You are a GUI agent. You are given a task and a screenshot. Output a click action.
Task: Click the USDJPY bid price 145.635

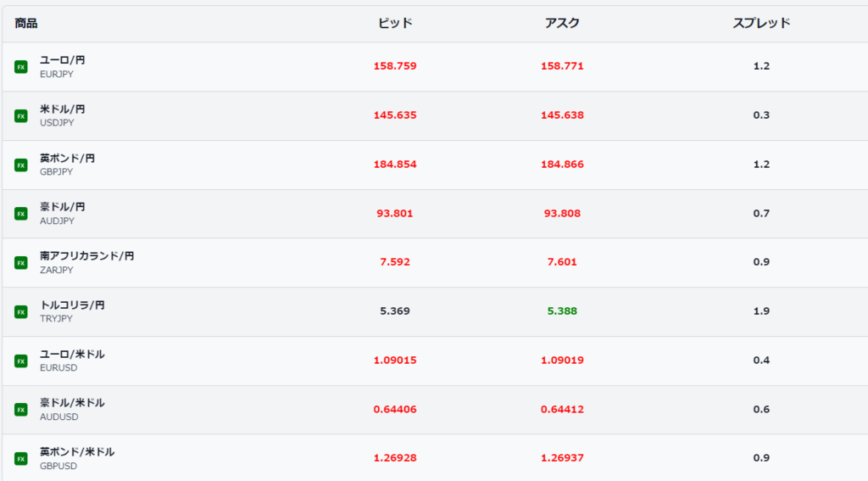pos(395,115)
